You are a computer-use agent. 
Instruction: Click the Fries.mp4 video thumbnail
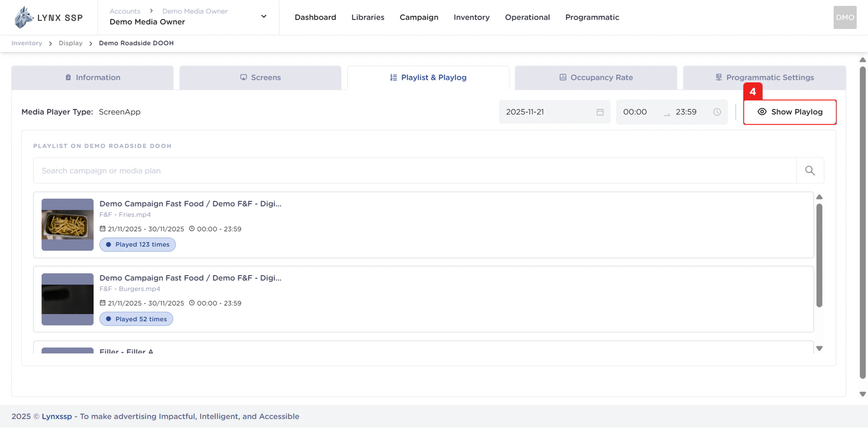67,224
